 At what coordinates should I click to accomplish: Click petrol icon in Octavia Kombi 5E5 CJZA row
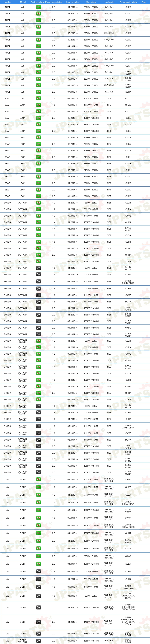(39, 347)
